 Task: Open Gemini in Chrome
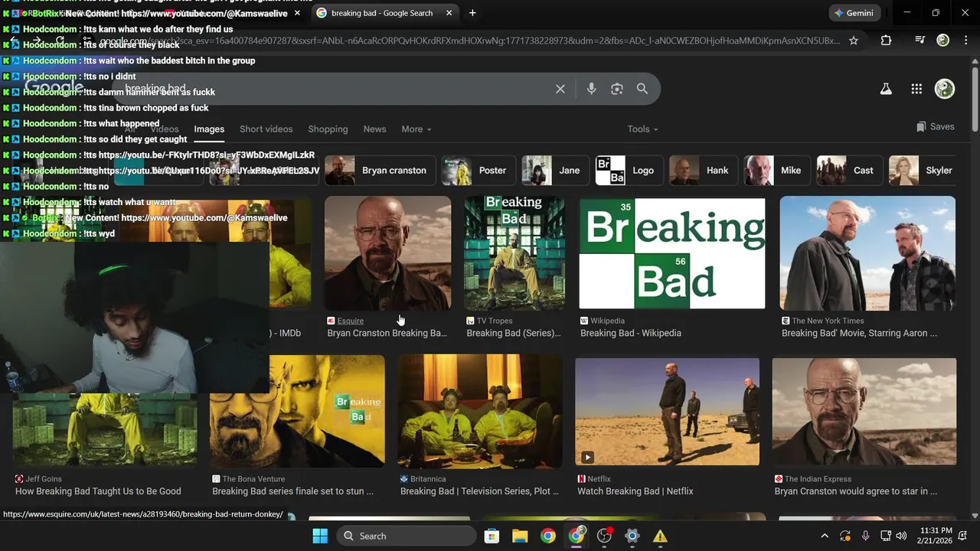pos(854,13)
